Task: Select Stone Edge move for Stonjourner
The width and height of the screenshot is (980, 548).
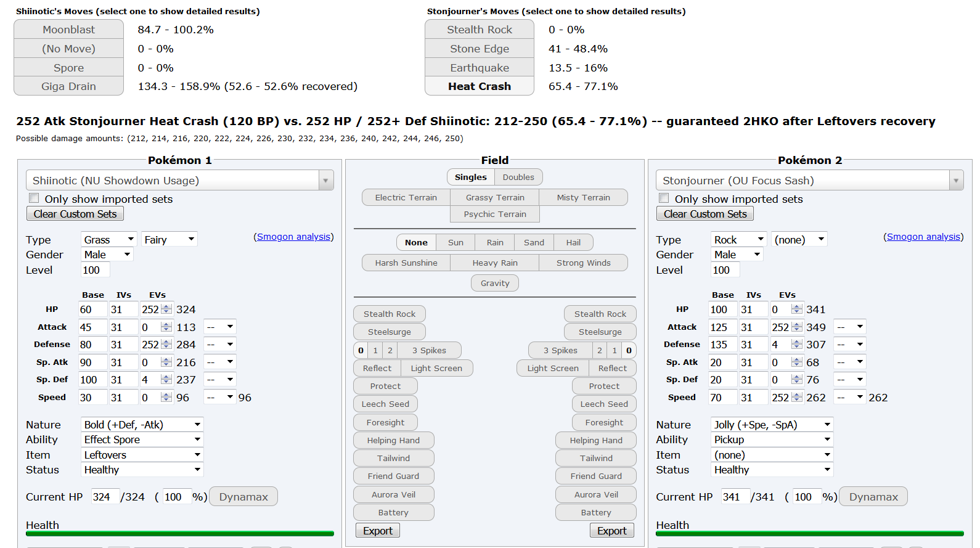Action: point(480,49)
